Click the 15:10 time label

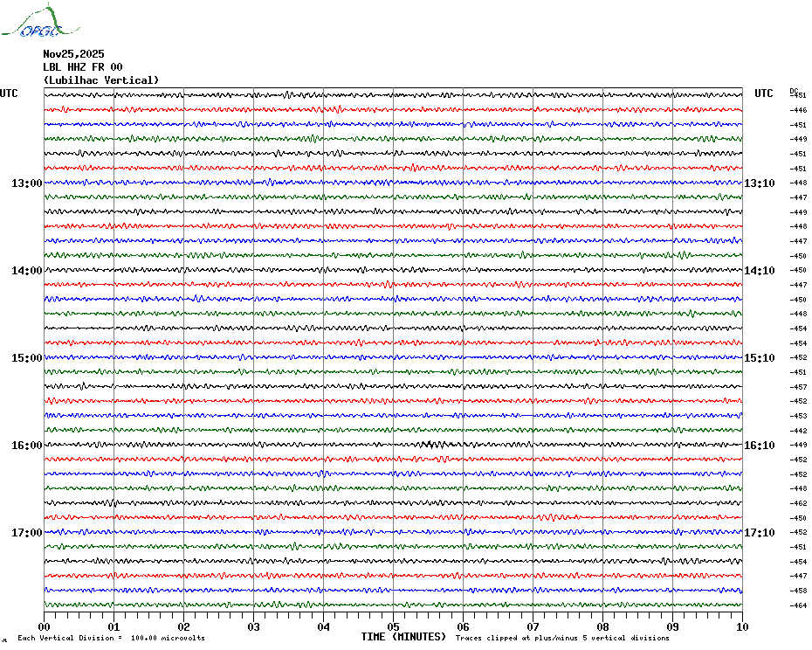[x=760, y=357]
